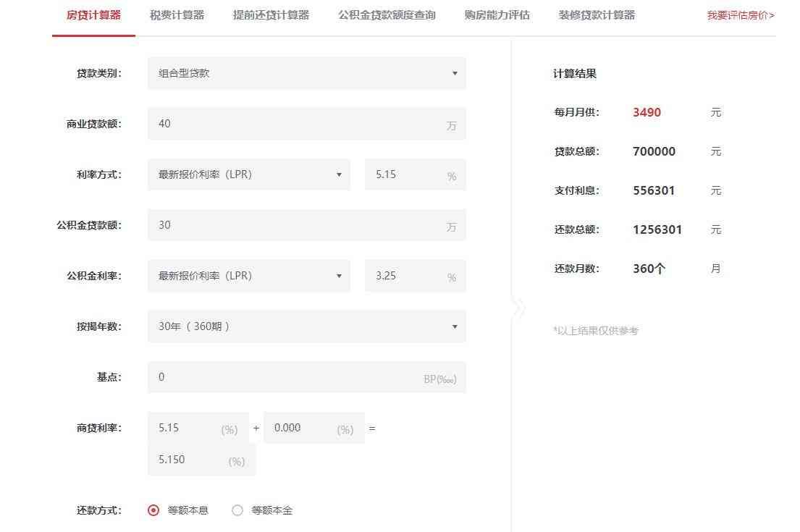Switch to 装修贷款计算器 tab
800x532 pixels.
click(597, 15)
